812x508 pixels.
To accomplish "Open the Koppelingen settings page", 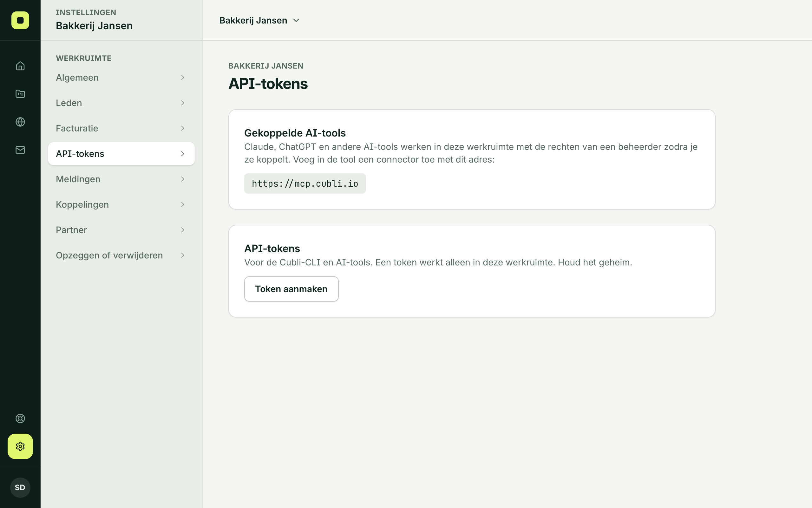I will coord(121,204).
